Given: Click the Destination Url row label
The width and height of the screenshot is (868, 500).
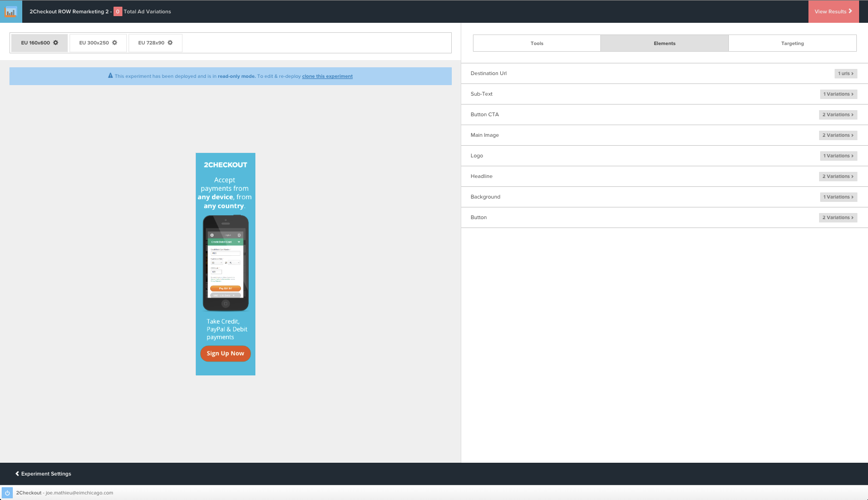Looking at the screenshot, I should pos(489,73).
